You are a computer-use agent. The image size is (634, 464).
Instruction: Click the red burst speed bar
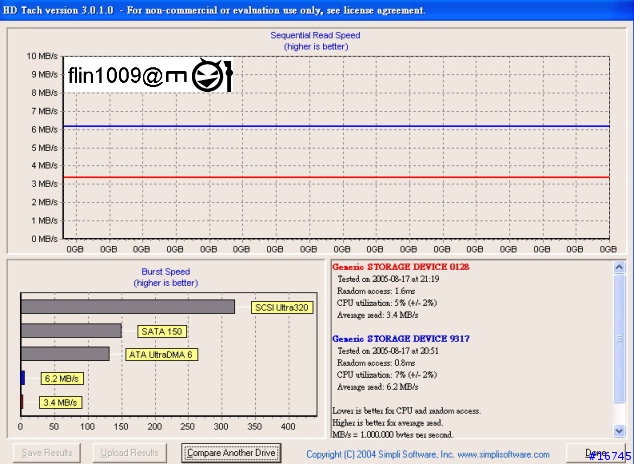coord(22,402)
